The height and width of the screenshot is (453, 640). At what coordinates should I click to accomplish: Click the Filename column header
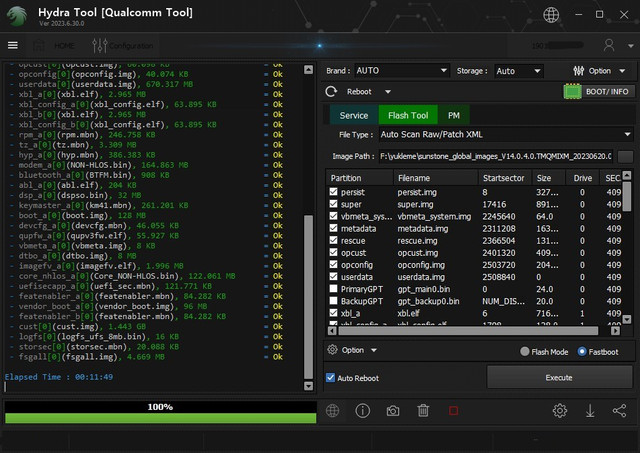tap(435, 178)
